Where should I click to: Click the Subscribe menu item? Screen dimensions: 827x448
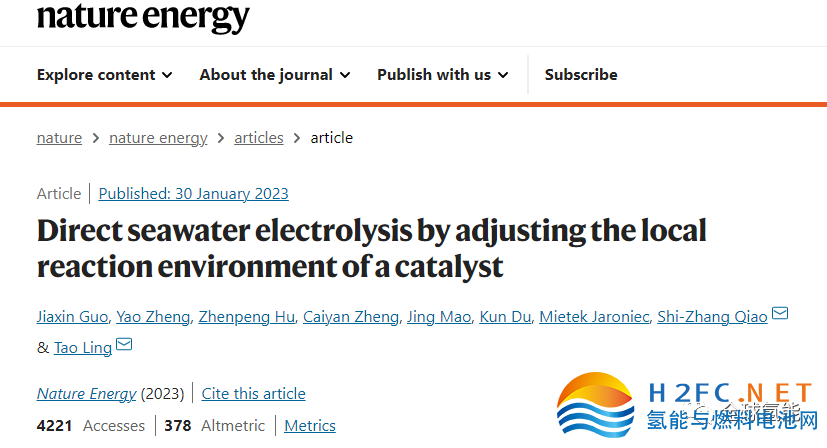click(581, 74)
